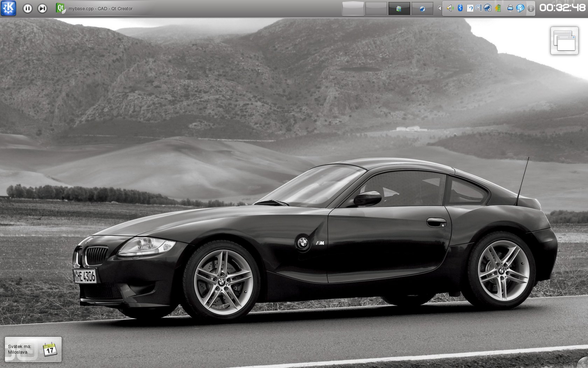Open the chat messenger tray icon
The width and height of the screenshot is (588, 368).
[x=520, y=8]
